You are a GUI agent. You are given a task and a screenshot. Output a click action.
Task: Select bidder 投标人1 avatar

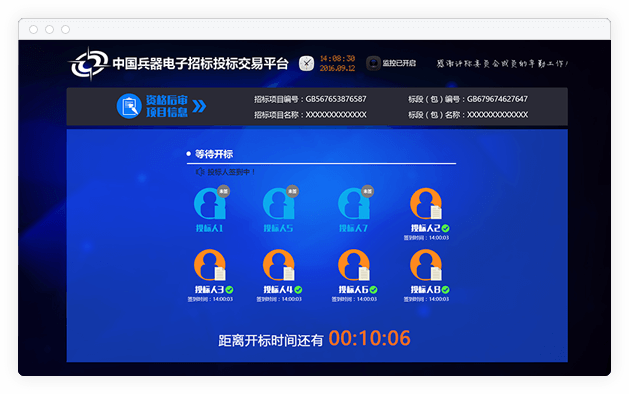(x=210, y=203)
